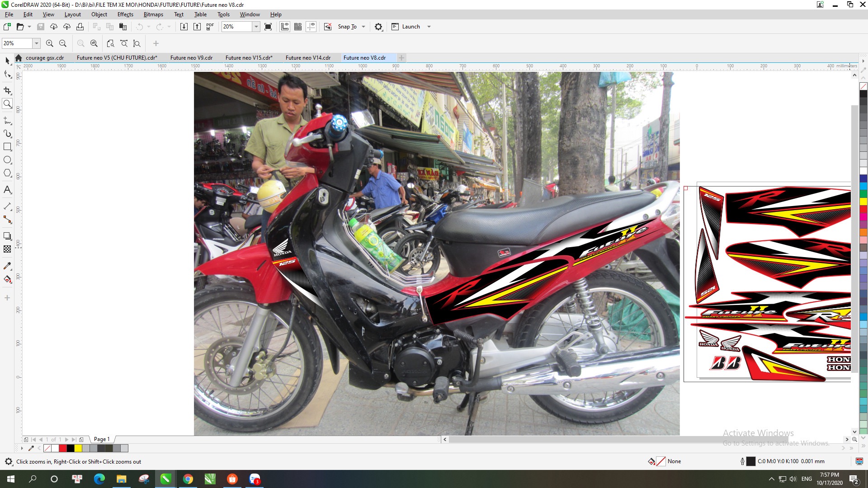Toggle guidelines display

[x=311, y=27]
